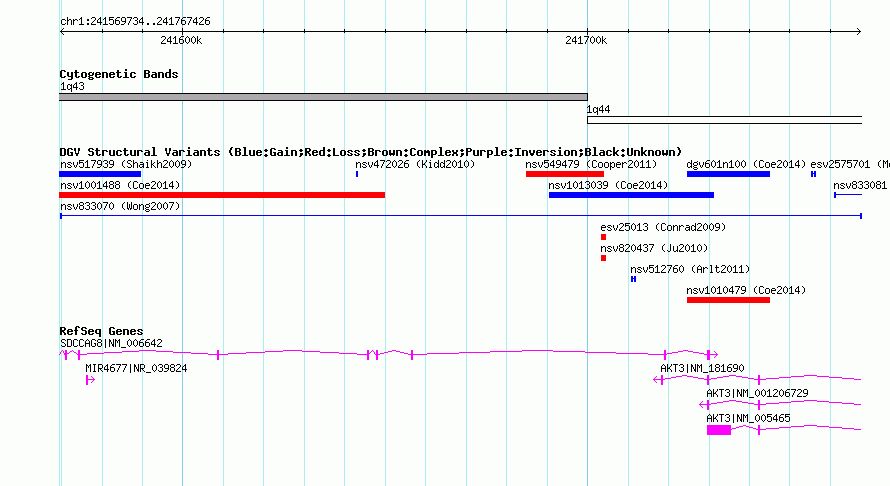Screen dimensions: 890x486
Task: Click the SDCCAG8 gene transcript line
Action: click(389, 354)
